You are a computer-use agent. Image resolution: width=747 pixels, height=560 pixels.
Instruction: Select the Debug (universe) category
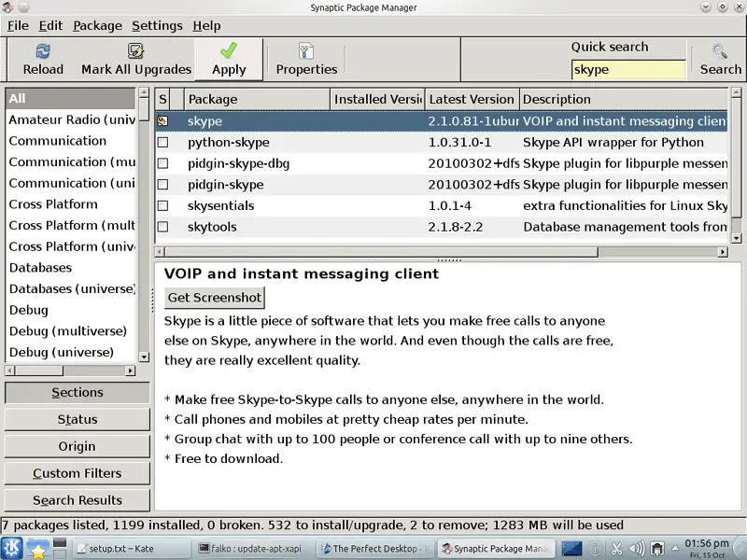[71, 353]
